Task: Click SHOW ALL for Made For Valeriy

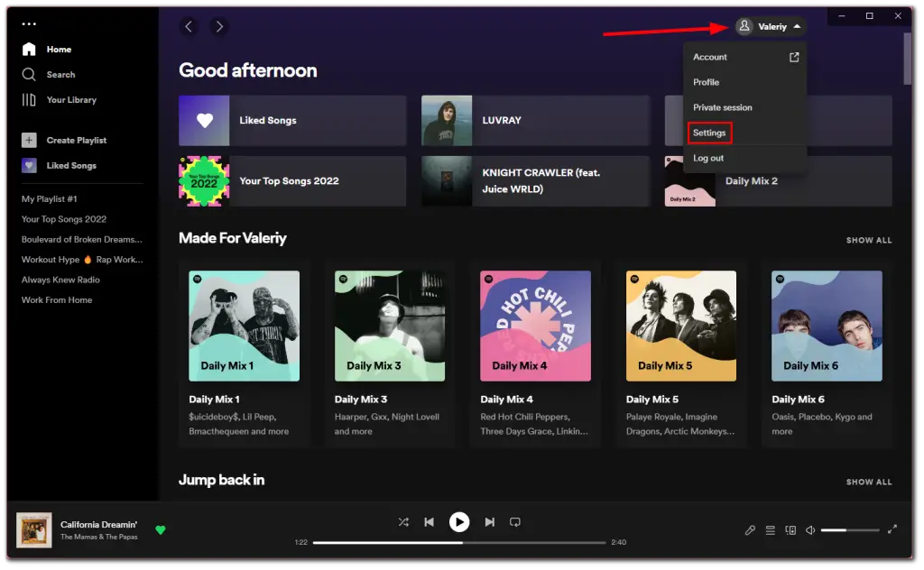Action: 869,240
